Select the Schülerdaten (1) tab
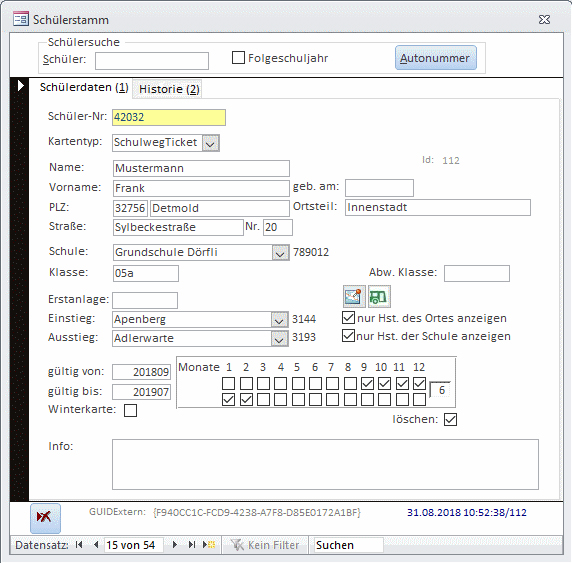572x563 pixels. point(84,88)
